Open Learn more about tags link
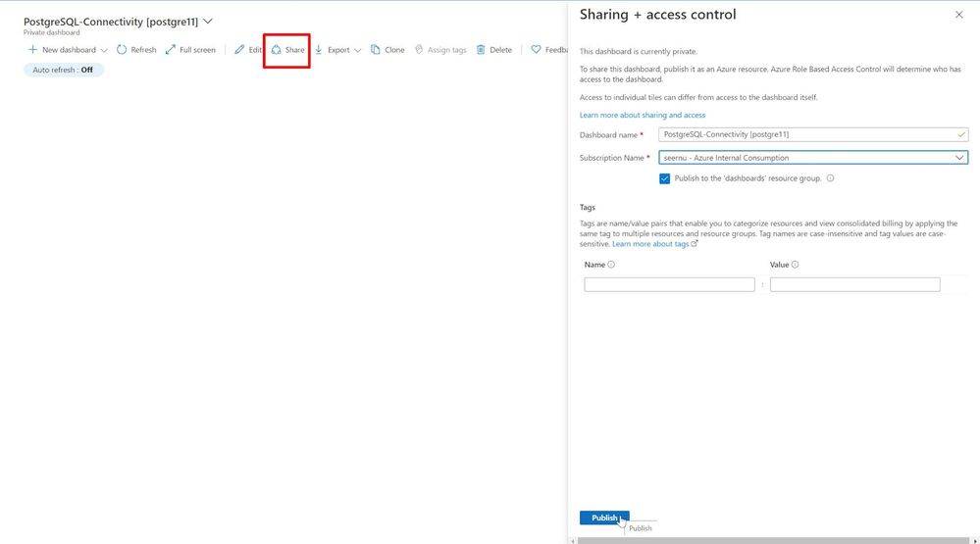The width and height of the screenshot is (980, 544). [x=654, y=244]
